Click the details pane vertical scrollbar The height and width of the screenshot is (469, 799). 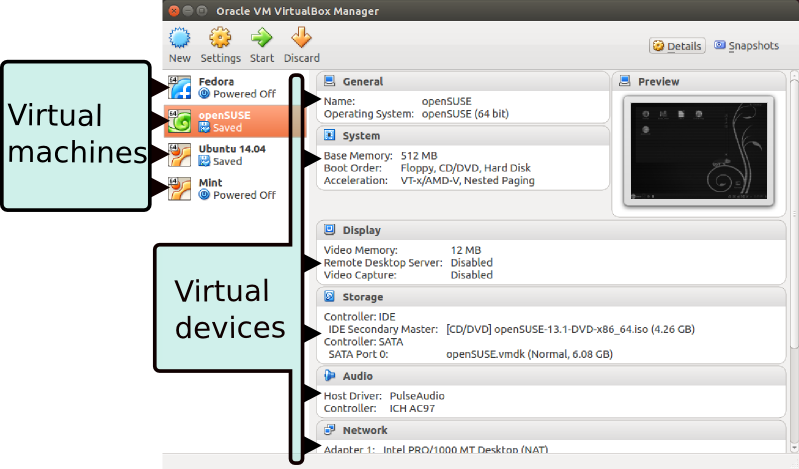pyautogui.click(x=794, y=214)
